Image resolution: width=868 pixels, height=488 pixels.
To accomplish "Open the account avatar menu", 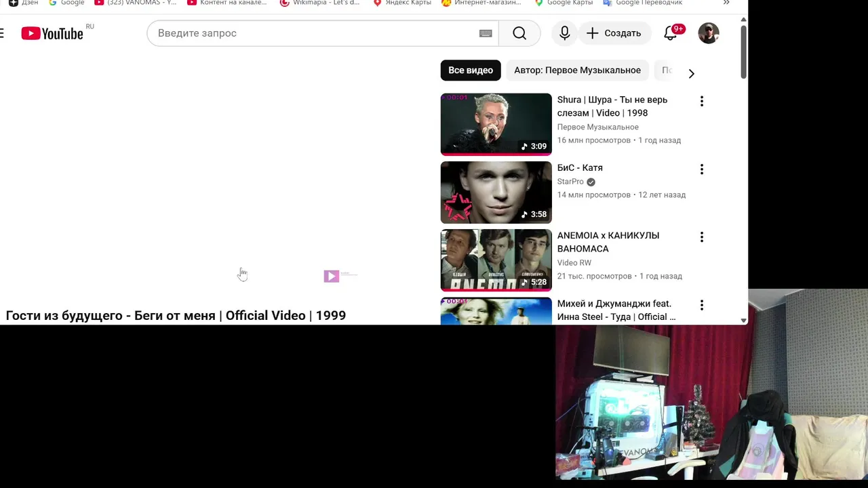I will pyautogui.click(x=709, y=33).
